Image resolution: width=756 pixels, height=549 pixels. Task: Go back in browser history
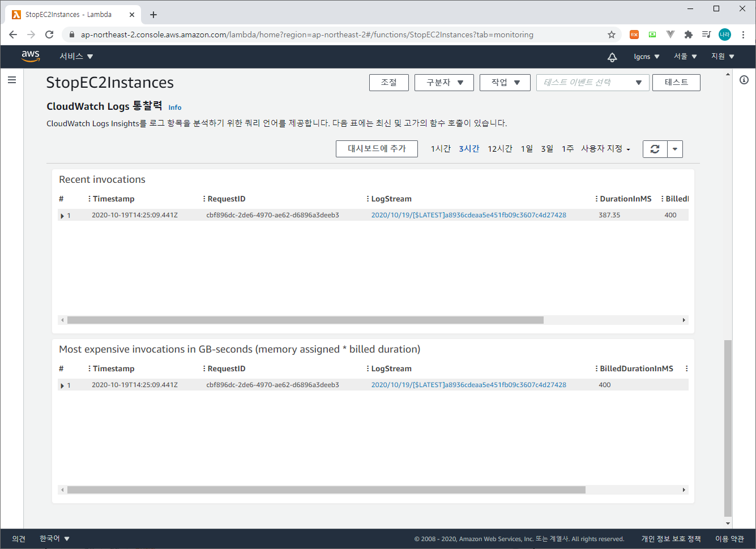13,35
